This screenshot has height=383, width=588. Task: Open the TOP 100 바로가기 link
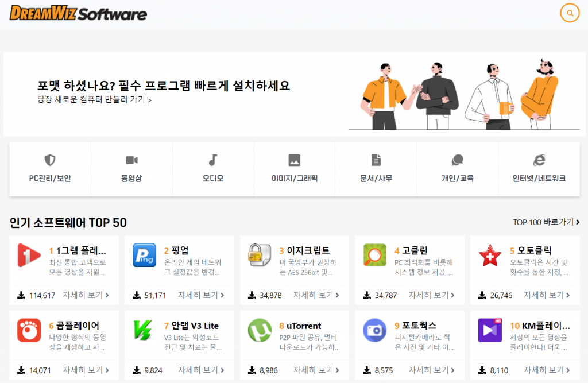[x=546, y=222]
